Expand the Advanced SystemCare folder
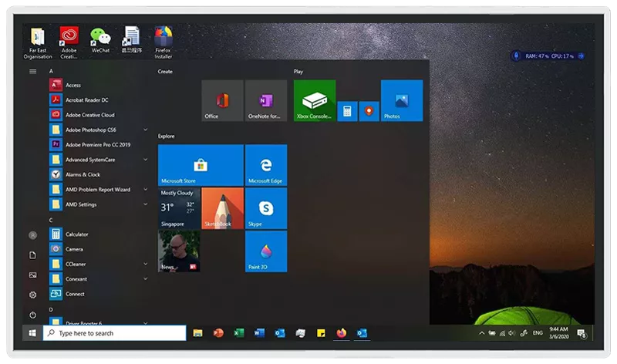The image size is (617, 364). (146, 160)
